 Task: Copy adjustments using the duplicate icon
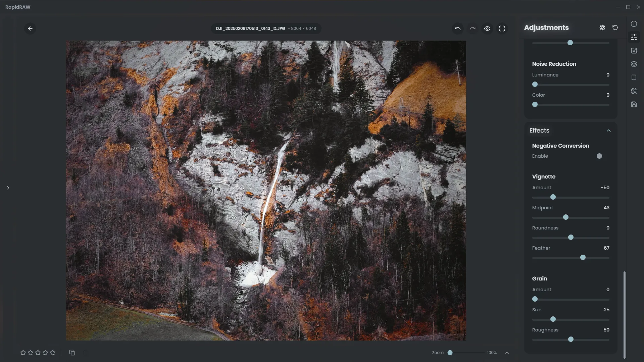click(x=72, y=352)
